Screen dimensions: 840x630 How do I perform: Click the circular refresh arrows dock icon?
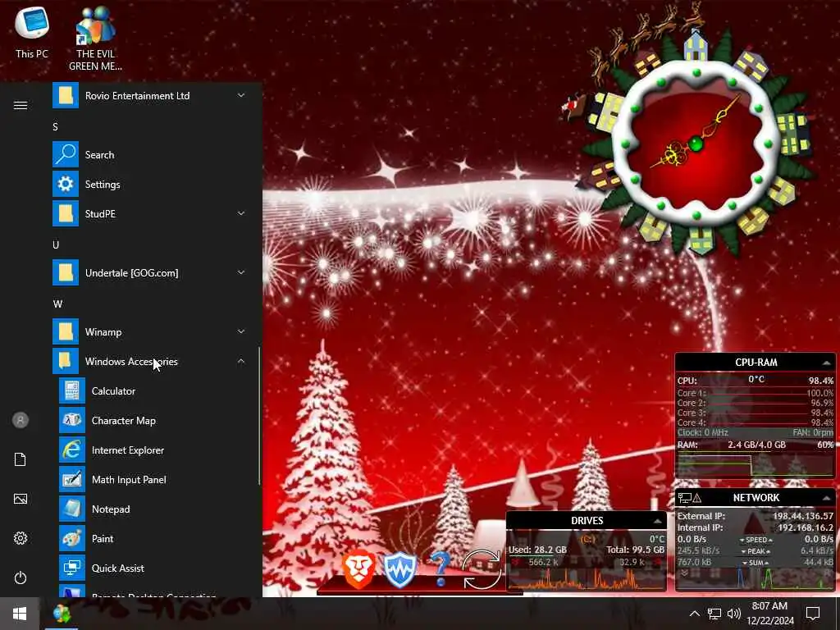click(x=481, y=570)
